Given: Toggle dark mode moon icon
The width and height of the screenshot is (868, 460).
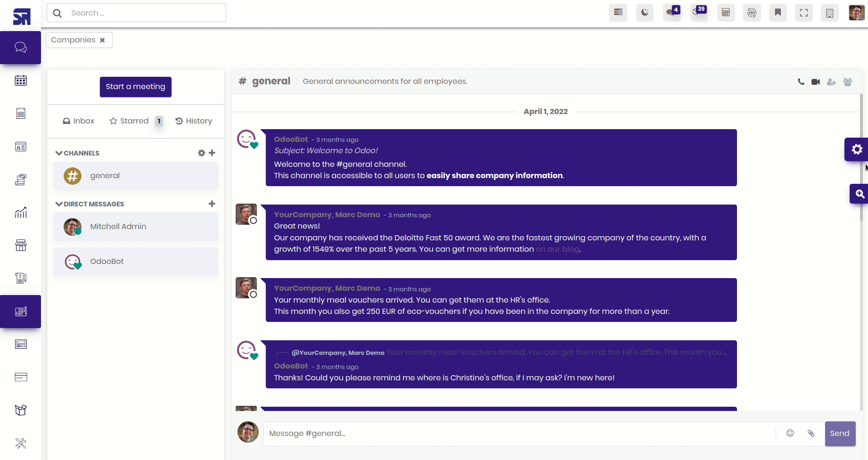Looking at the screenshot, I should 645,13.
